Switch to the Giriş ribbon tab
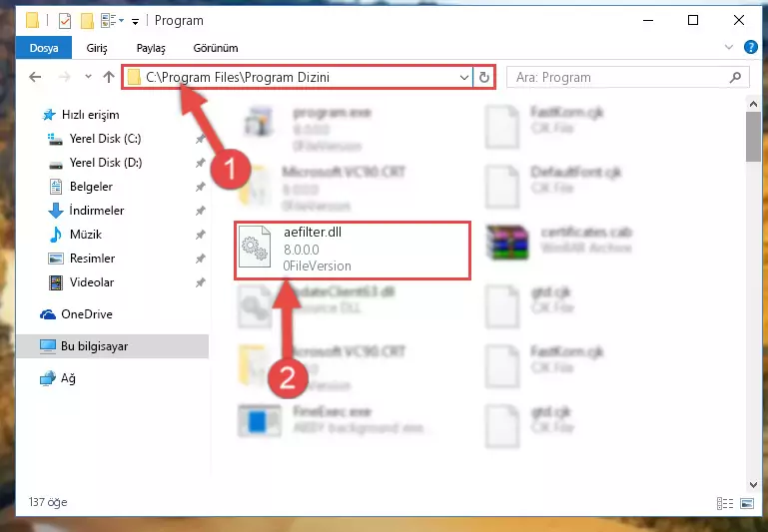 (x=97, y=48)
